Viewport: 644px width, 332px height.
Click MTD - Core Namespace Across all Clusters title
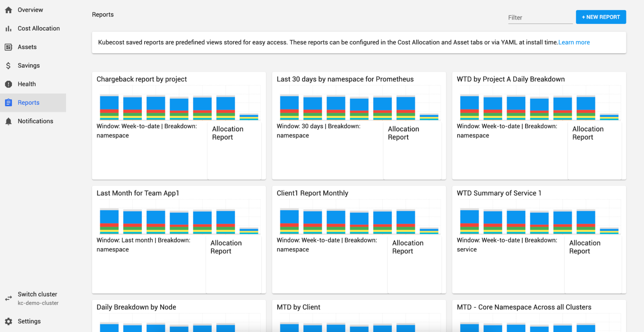[524, 307]
